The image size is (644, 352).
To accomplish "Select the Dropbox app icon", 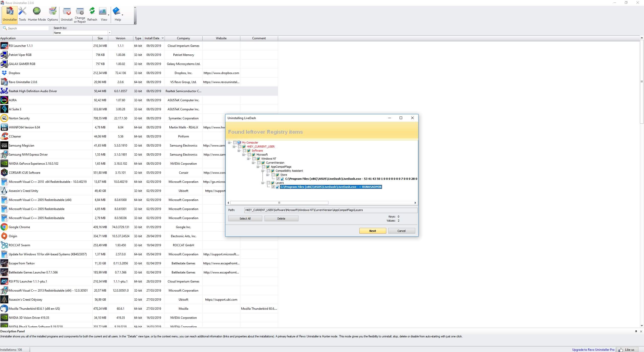I will coord(4,73).
